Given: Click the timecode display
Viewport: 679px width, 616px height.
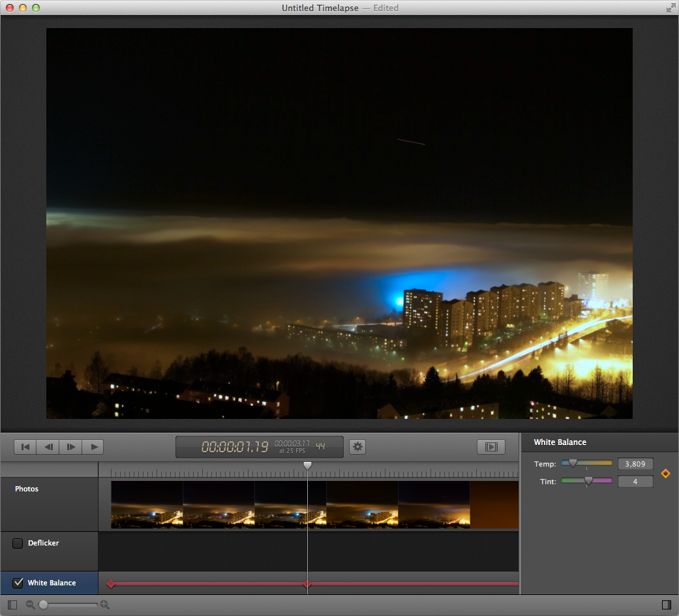Looking at the screenshot, I should coord(260,446).
